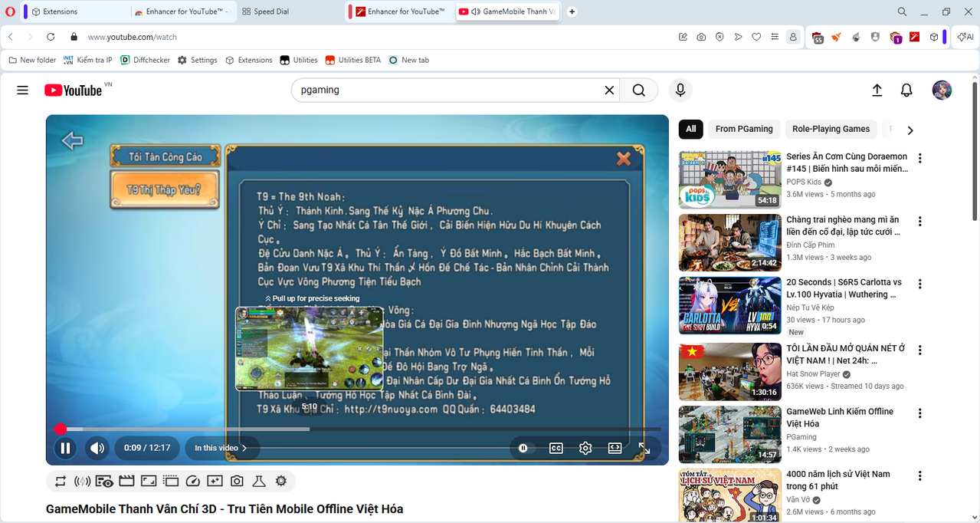Viewport: 980px width, 523px height.
Task: Toggle Enhancer cinema mode clapperboard icon
Action: coord(126,482)
